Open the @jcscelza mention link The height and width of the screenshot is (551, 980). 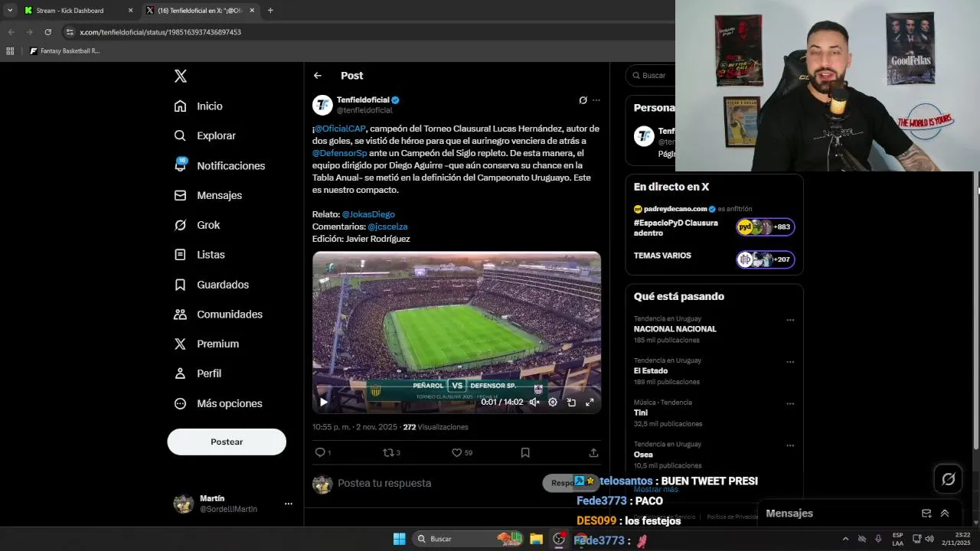(x=387, y=227)
